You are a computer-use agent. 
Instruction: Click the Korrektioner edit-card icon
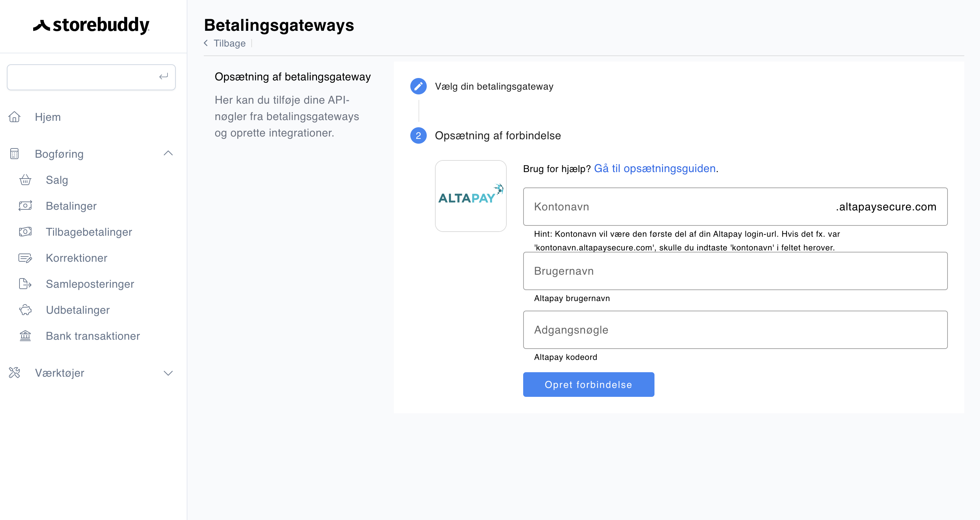tap(26, 258)
